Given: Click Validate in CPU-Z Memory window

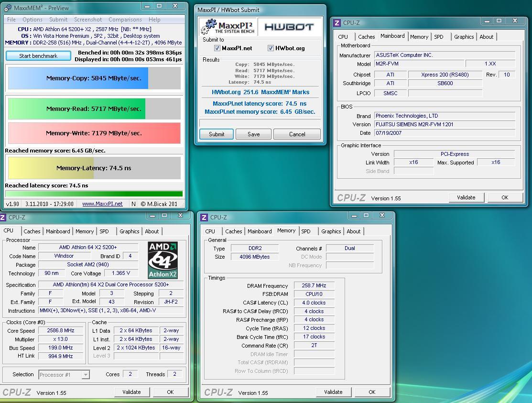Looking at the screenshot, I should pos(333,392).
